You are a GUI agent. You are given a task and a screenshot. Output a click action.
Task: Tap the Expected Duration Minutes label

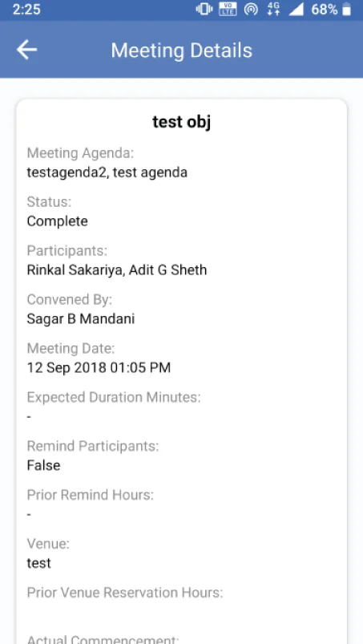point(114,398)
